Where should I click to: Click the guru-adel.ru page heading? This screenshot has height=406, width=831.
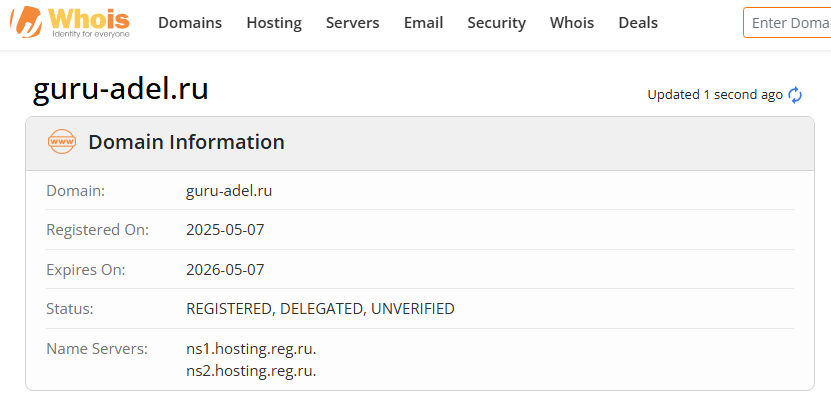[121, 89]
